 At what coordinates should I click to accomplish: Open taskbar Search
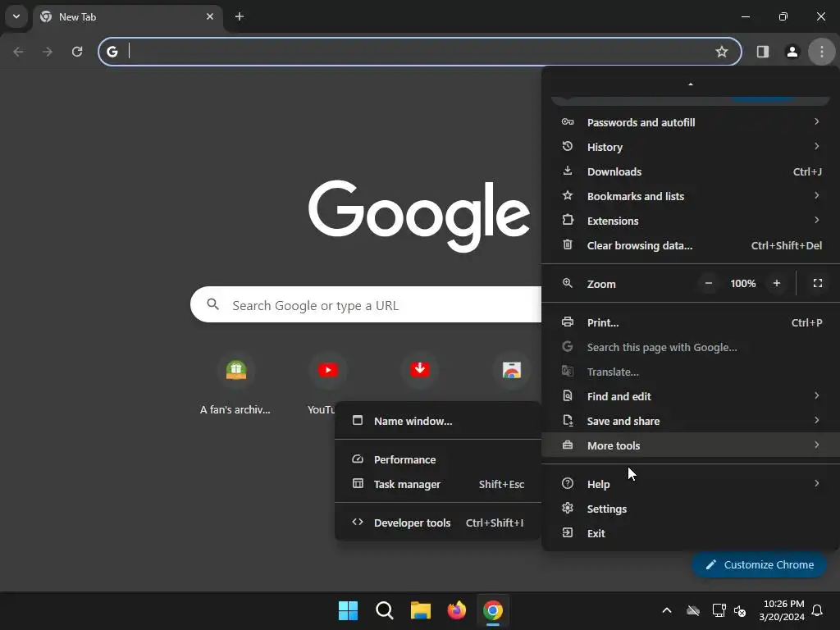(384, 610)
